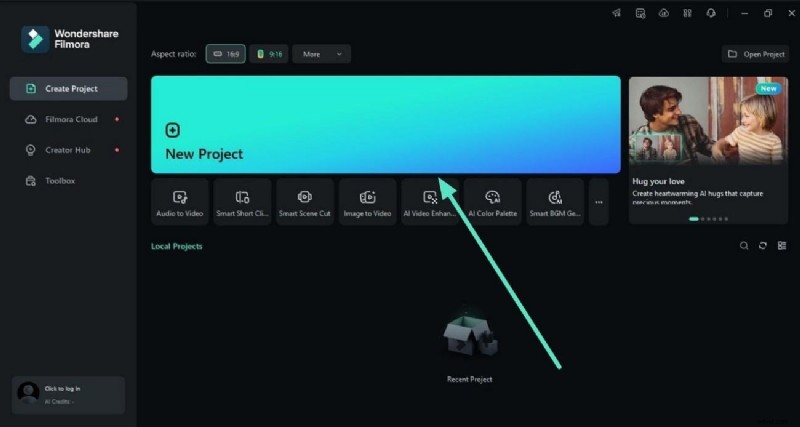Open the AI Color Palette tool
Screen dimensions: 800x427
[x=492, y=202]
